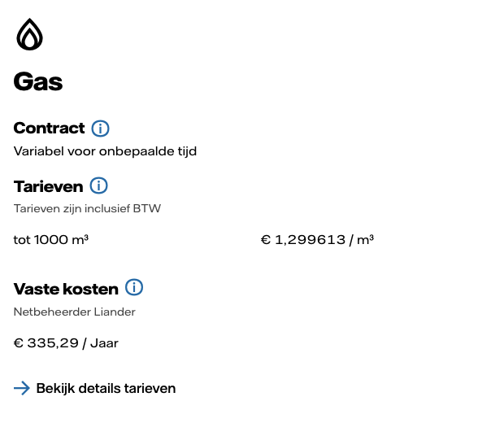Click the Tarieven section heading

[48, 186]
